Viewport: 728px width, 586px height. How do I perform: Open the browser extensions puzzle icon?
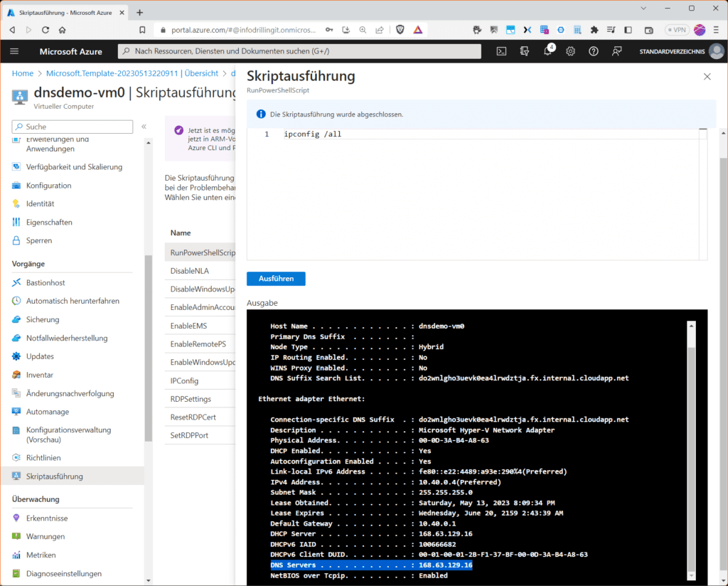[x=594, y=30]
